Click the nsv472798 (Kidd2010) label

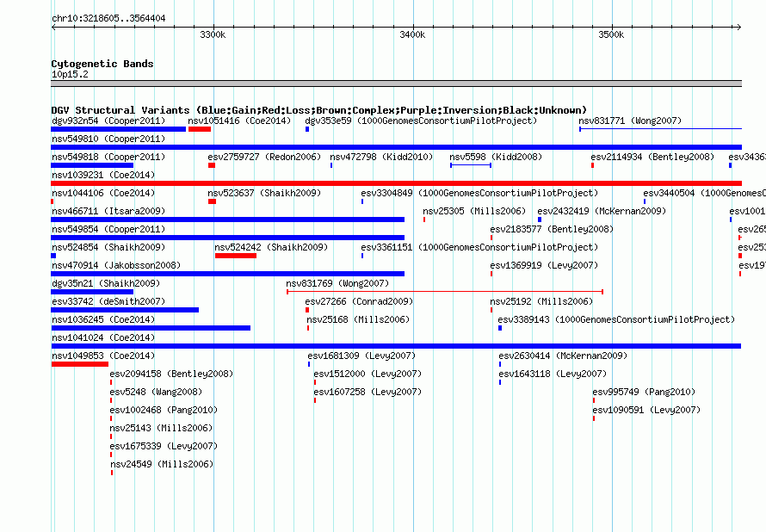coord(381,157)
